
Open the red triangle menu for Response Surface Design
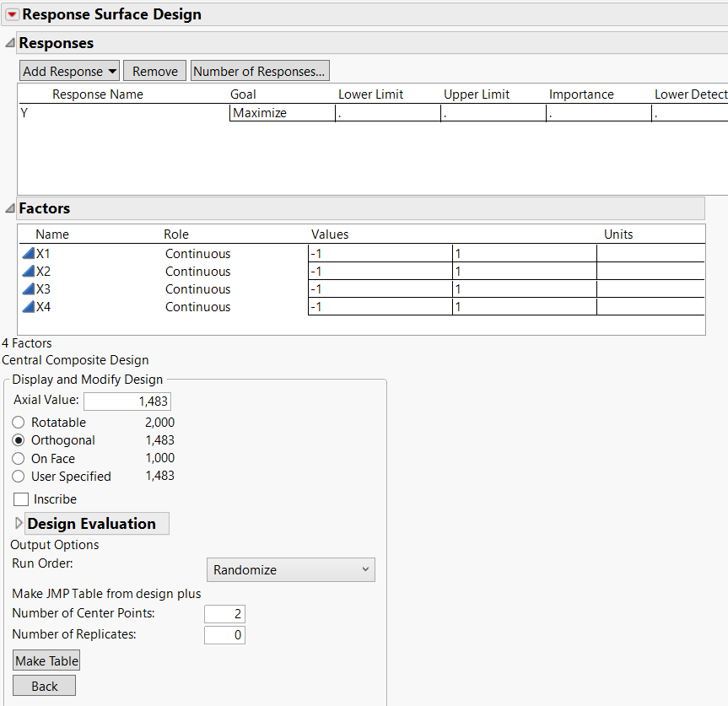coord(12,14)
